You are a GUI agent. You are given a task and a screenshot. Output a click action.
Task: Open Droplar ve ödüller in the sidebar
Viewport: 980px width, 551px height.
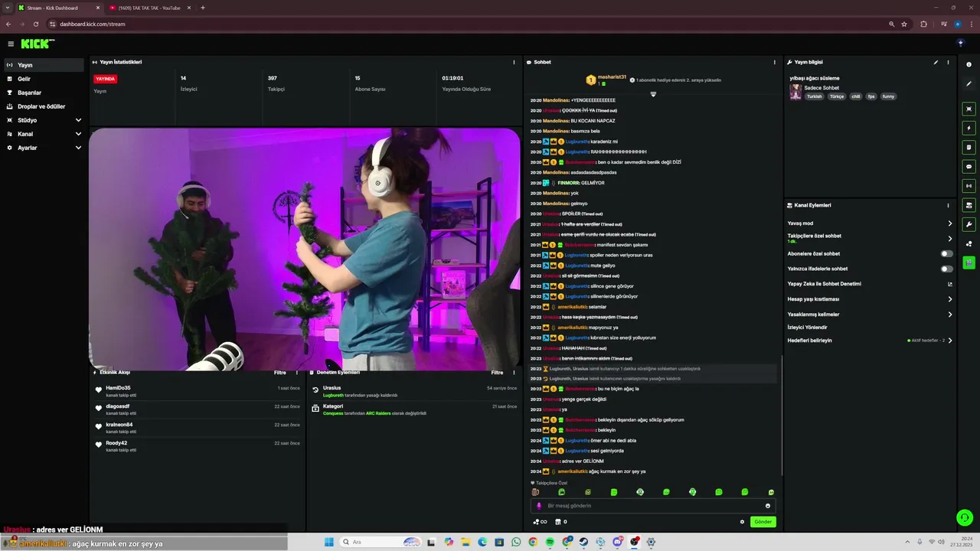pos(44,106)
